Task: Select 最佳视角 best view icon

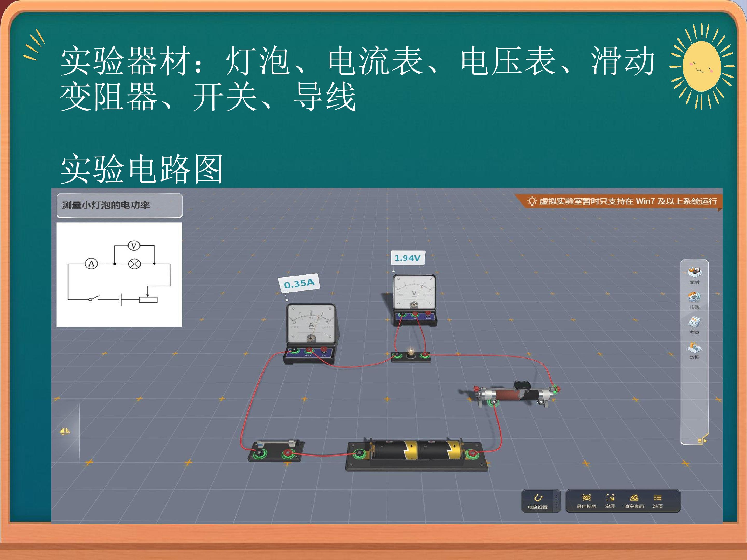Action: tap(586, 501)
